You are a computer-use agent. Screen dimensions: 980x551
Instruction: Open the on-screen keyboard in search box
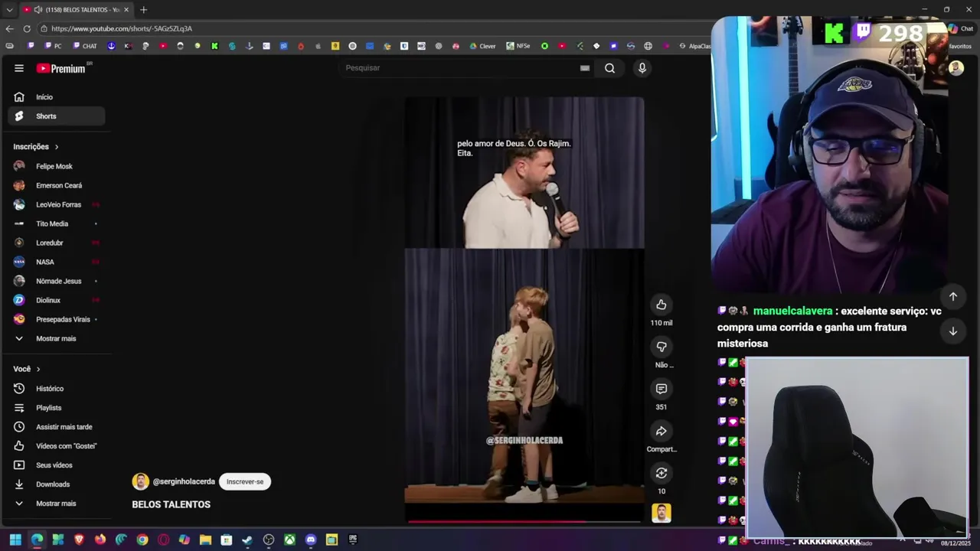(585, 68)
